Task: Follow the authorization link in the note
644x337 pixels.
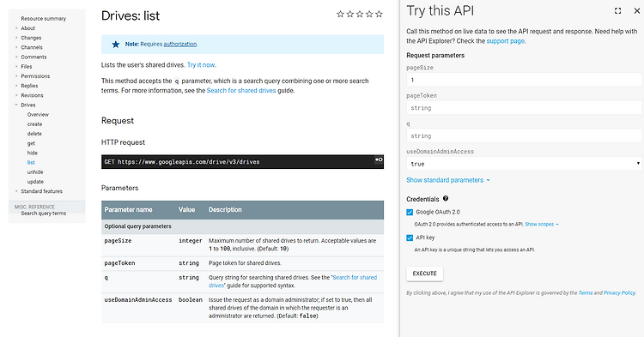Action: (180, 44)
